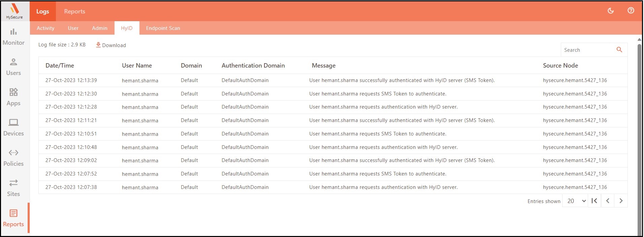This screenshot has width=644, height=237.
Task: Select the 27-Oct-2023 12:11:21 timestamp
Action: tap(71, 120)
